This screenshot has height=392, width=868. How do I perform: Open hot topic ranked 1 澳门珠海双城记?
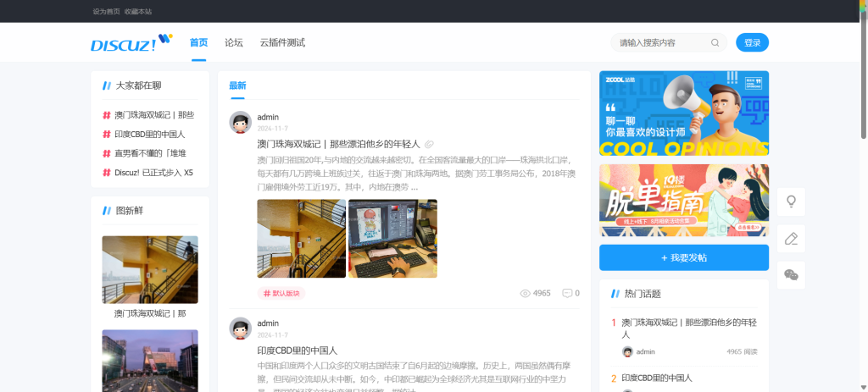coord(689,329)
